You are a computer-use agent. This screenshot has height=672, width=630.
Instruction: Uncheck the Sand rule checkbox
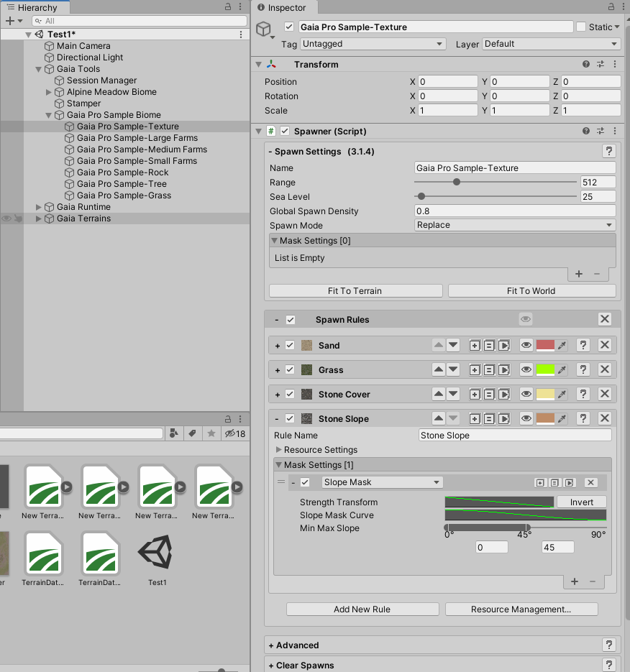coord(290,345)
